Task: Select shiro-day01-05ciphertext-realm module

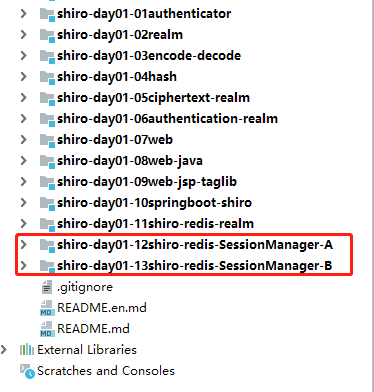Action: tap(153, 98)
